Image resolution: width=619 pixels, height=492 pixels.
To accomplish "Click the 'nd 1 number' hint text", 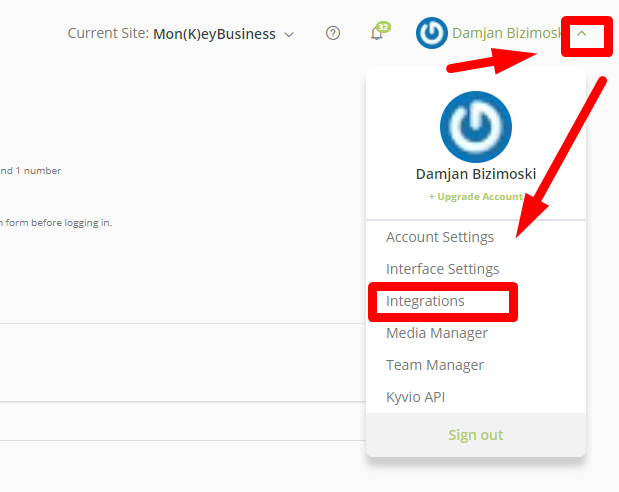I will (30, 171).
